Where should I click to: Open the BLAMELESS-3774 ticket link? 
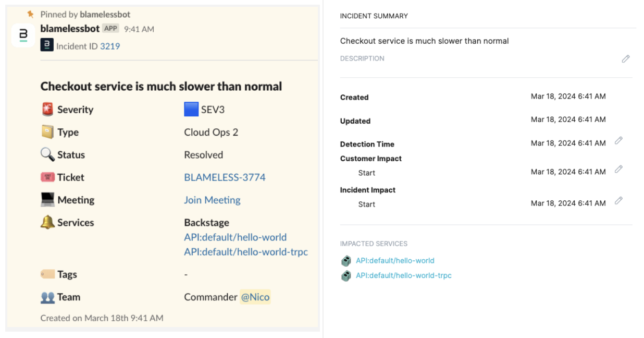tap(225, 177)
